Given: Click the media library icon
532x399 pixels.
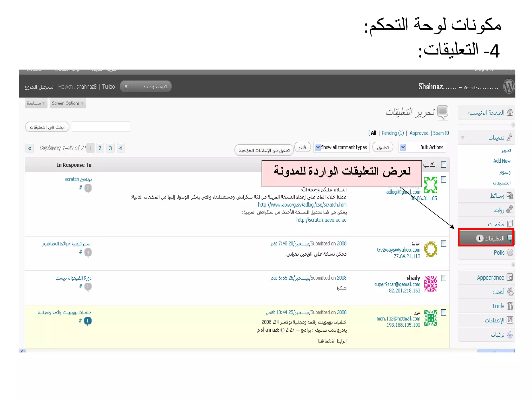Looking at the screenshot, I should (x=510, y=195).
